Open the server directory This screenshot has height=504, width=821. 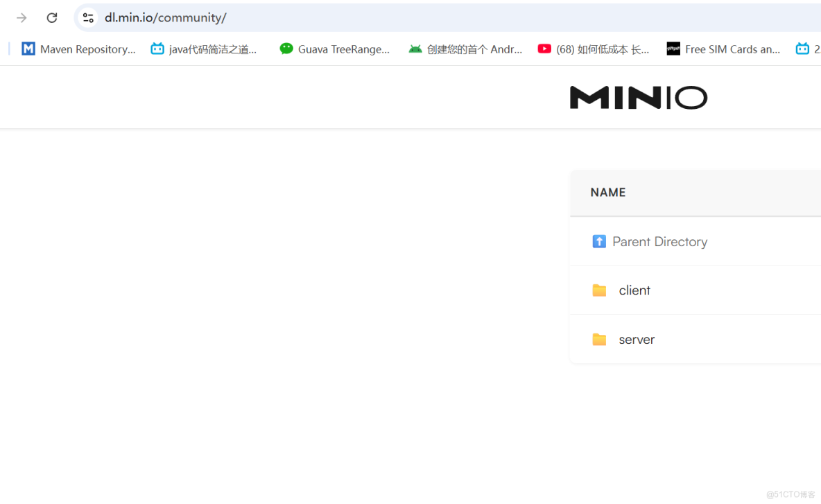click(637, 339)
